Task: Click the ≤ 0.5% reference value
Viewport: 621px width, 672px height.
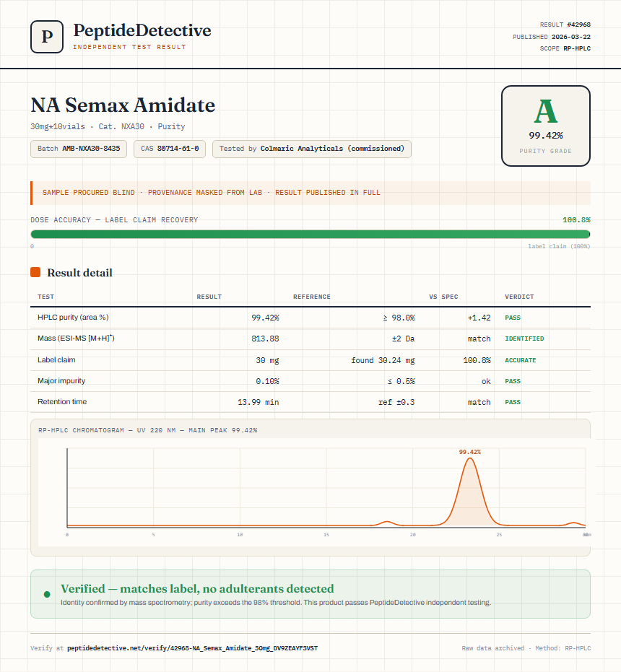Action: pyautogui.click(x=401, y=381)
